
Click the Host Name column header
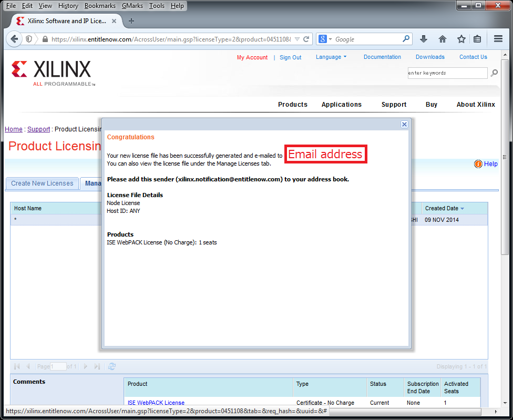point(56,208)
